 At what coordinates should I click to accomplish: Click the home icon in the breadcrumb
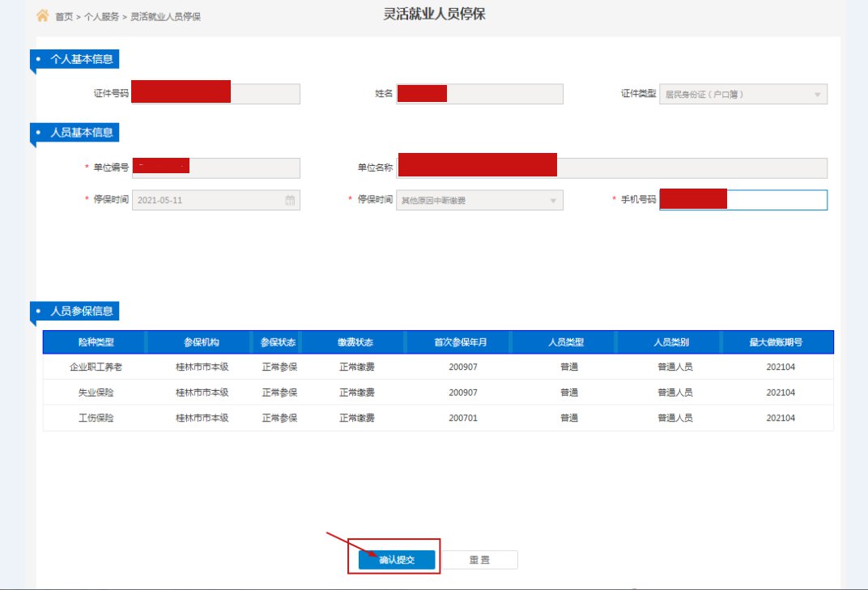point(43,16)
